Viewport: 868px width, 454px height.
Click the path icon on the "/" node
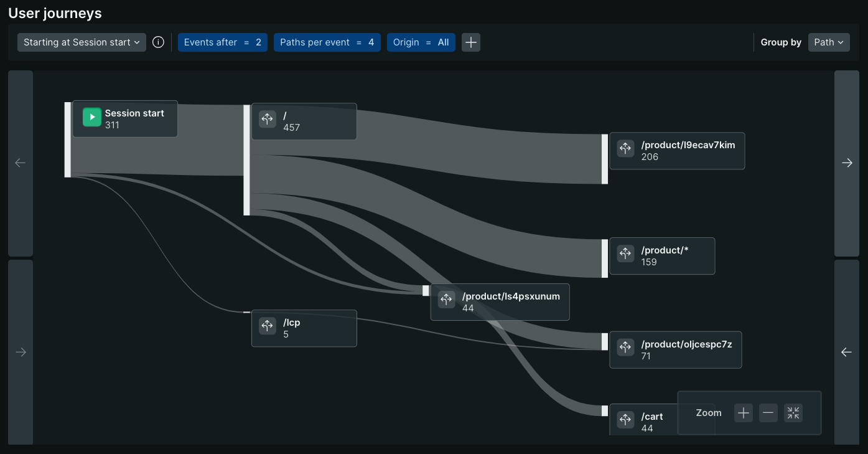pyautogui.click(x=267, y=119)
